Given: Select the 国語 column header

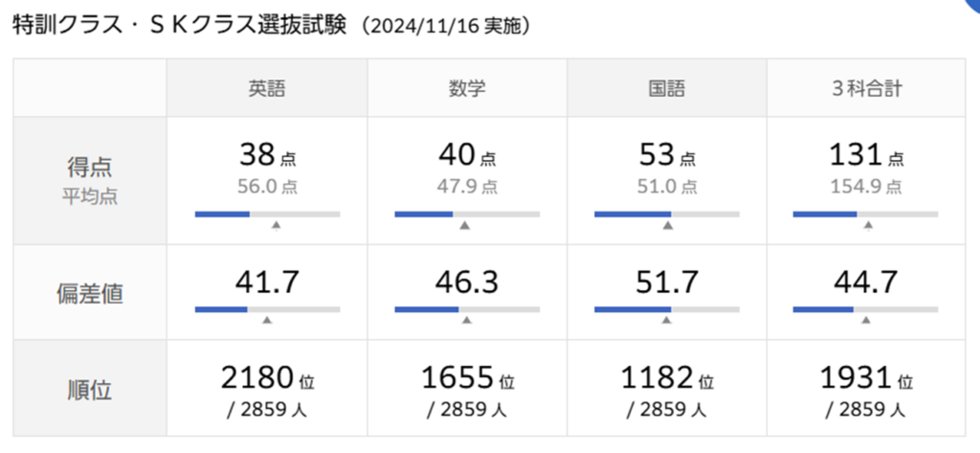Looking at the screenshot, I should (667, 89).
